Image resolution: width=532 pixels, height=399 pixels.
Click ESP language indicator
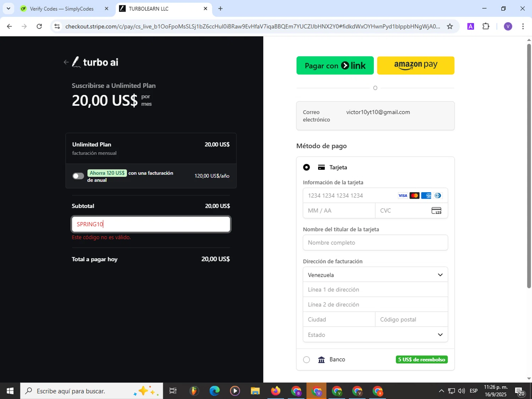coord(473,391)
